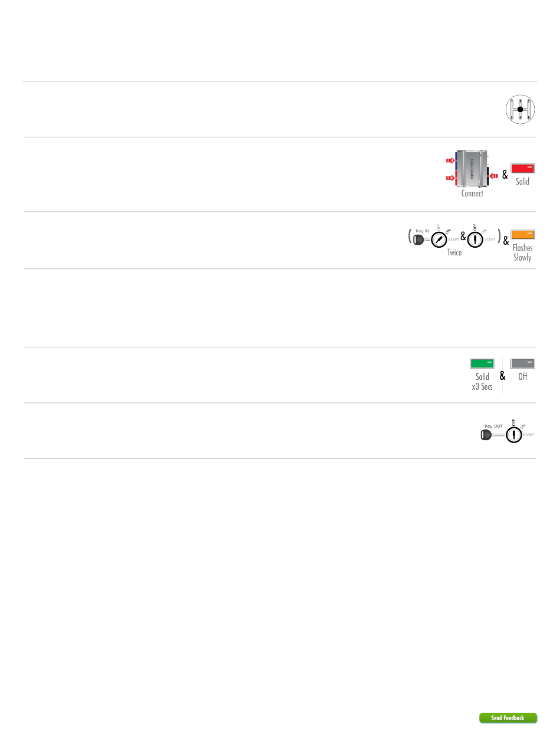Click the Off caption under gray LED
Viewport: 560px width, 732px height.
[x=523, y=377]
